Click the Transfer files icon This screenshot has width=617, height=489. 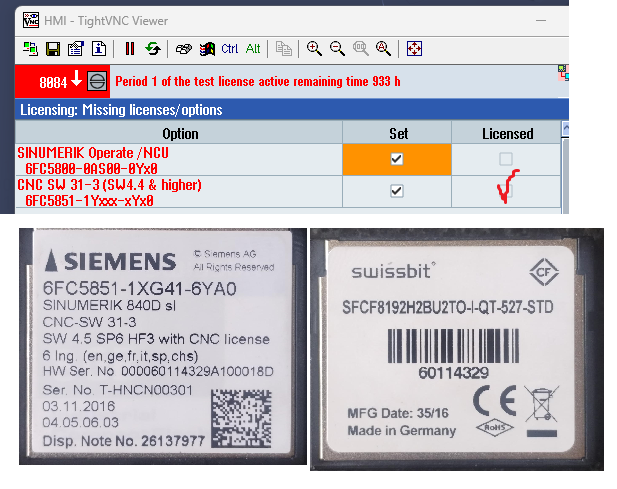pyautogui.click(x=284, y=49)
